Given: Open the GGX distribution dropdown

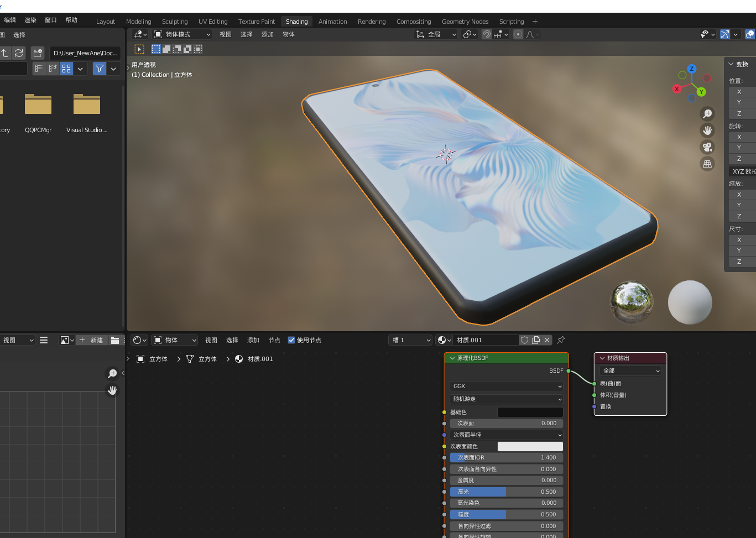Looking at the screenshot, I should [507, 386].
